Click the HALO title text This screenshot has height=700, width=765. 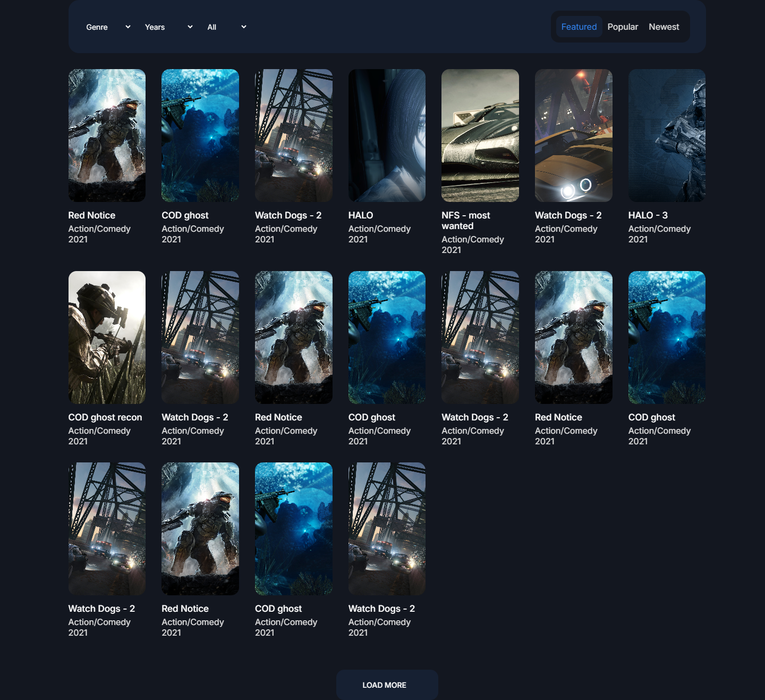tap(361, 215)
